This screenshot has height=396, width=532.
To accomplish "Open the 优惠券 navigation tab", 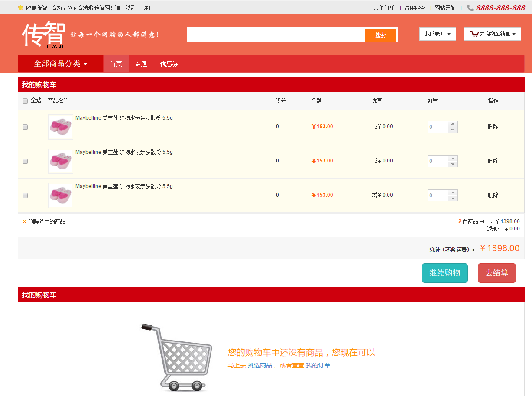I will (x=169, y=64).
